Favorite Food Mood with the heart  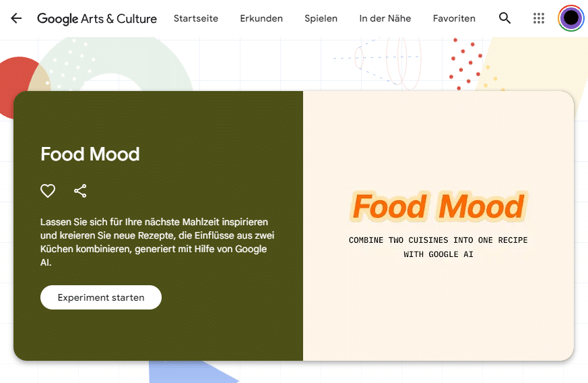[x=48, y=191]
